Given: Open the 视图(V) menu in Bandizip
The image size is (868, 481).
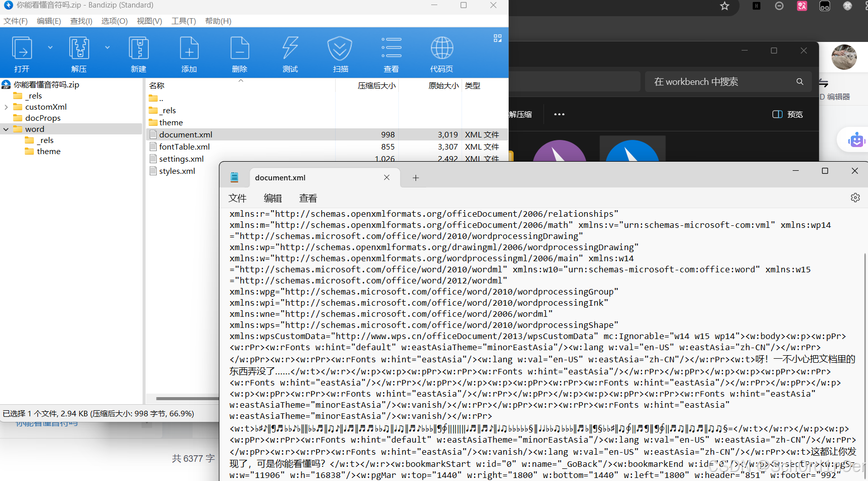Looking at the screenshot, I should click(149, 21).
